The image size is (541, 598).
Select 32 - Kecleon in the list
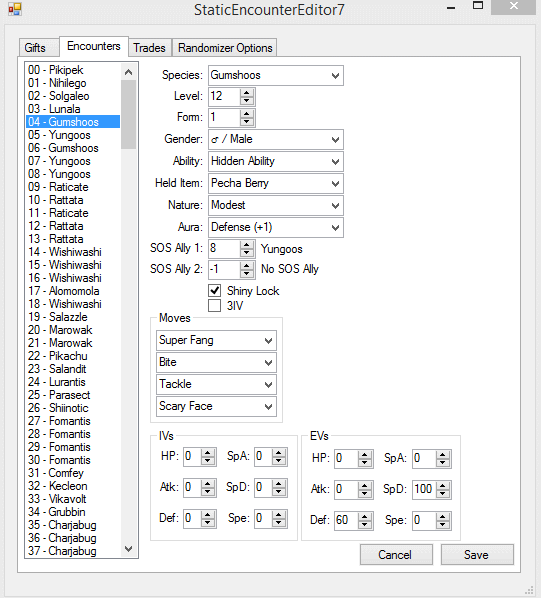coord(73,486)
